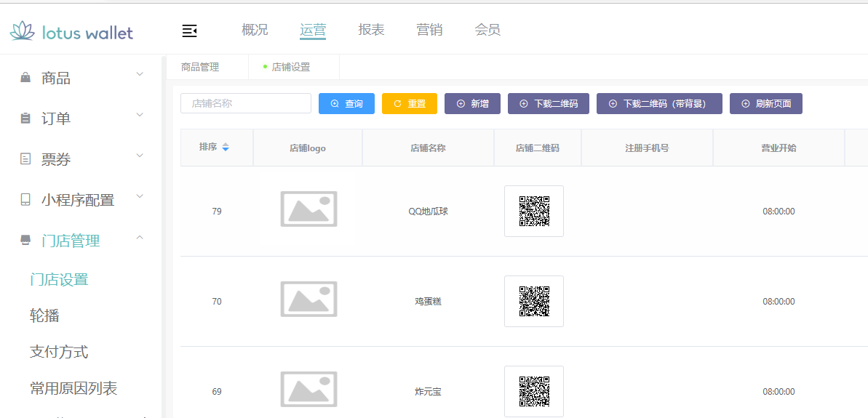Switch to the 报表 top tab
This screenshot has width=868, height=418.
pyautogui.click(x=371, y=30)
